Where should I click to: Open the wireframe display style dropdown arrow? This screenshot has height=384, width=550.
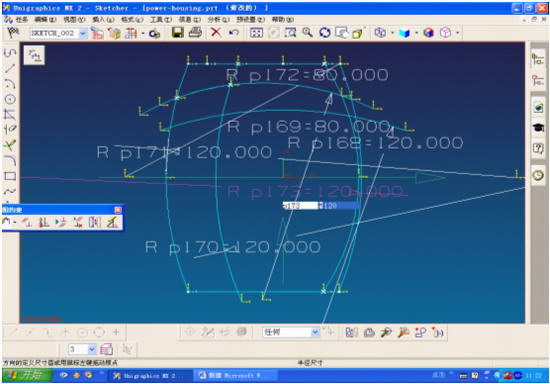pyautogui.click(x=392, y=33)
